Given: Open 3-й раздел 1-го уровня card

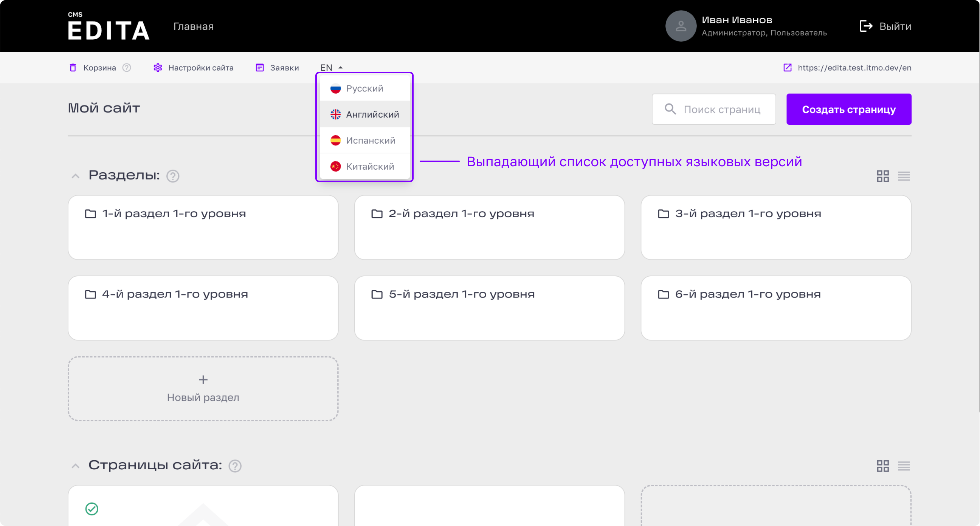Looking at the screenshot, I should pos(776,227).
